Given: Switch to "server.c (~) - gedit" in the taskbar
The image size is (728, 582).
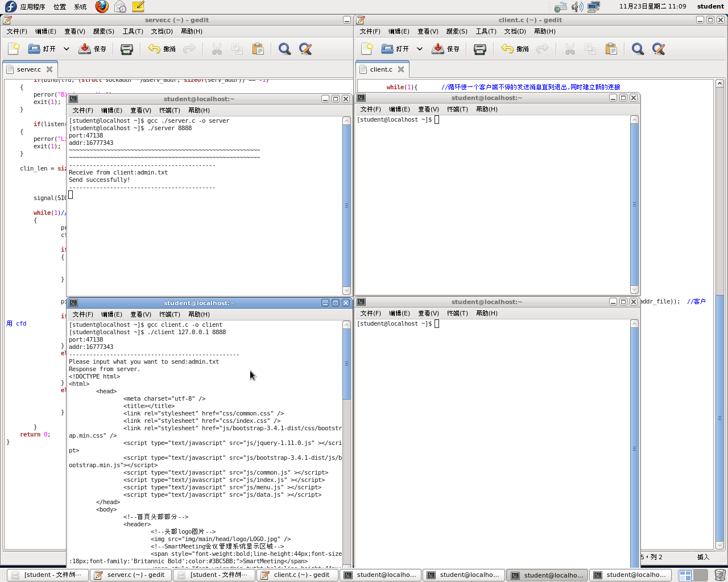Looking at the screenshot, I should [x=131, y=575].
